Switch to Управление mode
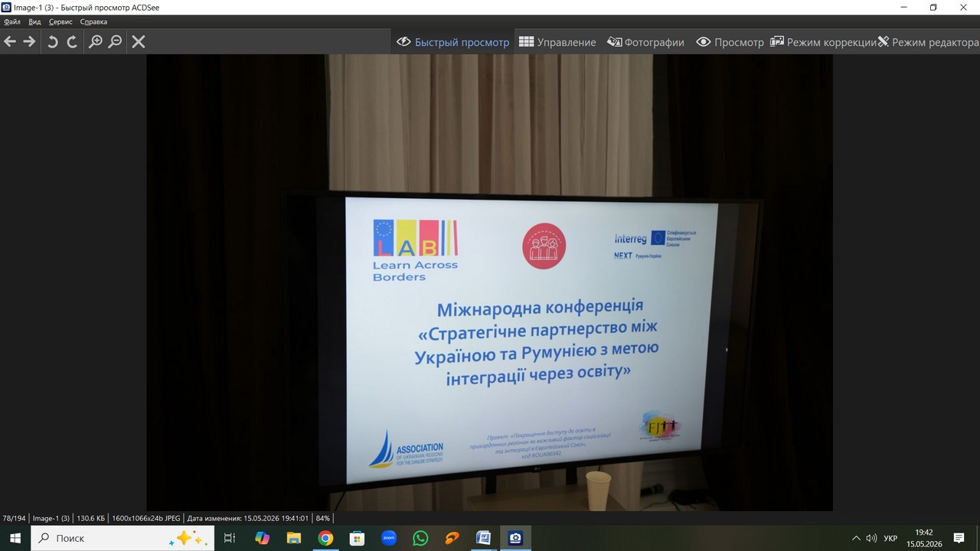Screen dimensions: 980x551 point(557,42)
